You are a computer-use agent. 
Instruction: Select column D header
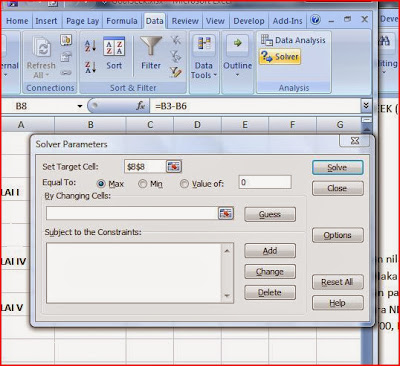pyautogui.click(x=197, y=125)
